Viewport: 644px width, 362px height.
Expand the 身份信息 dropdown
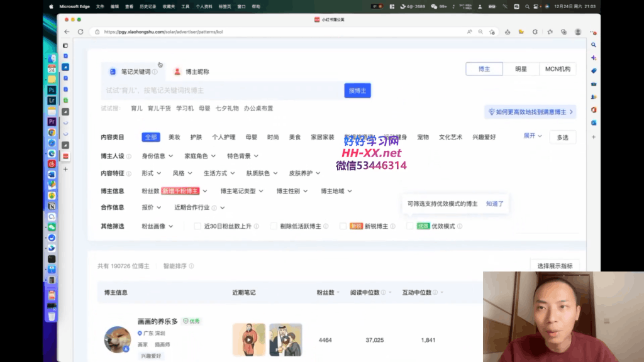pos(157,156)
